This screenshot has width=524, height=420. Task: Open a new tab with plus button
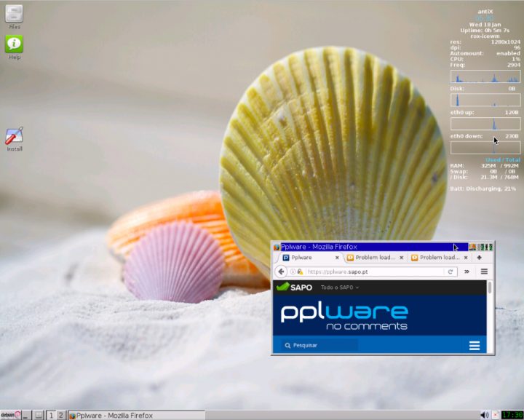pos(480,258)
